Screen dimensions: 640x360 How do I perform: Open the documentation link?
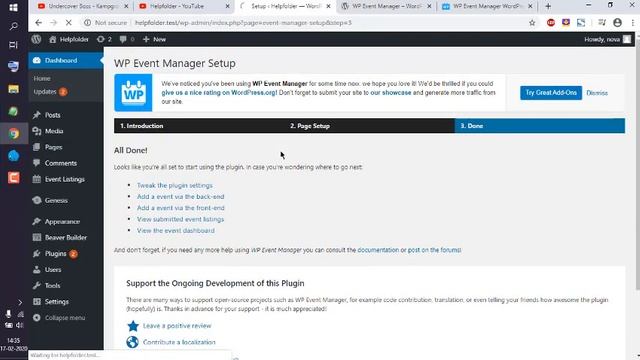coord(378,250)
